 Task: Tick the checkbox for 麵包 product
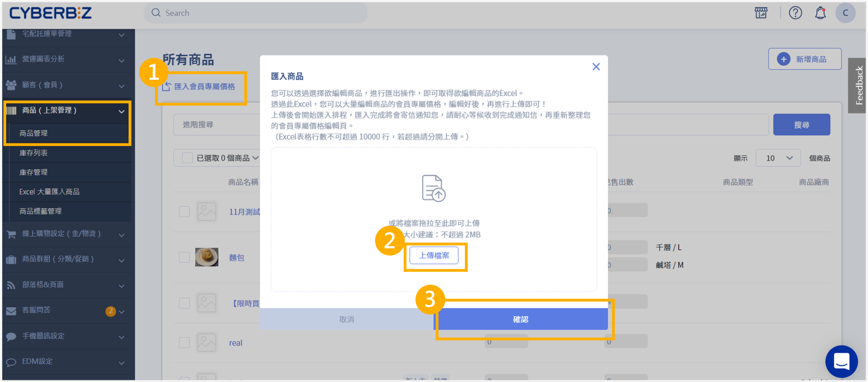[x=184, y=257]
